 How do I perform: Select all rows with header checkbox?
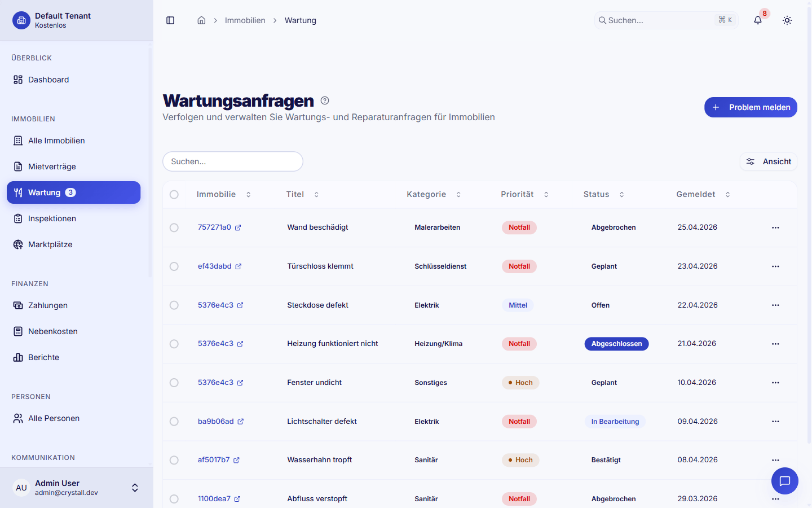coord(174,195)
